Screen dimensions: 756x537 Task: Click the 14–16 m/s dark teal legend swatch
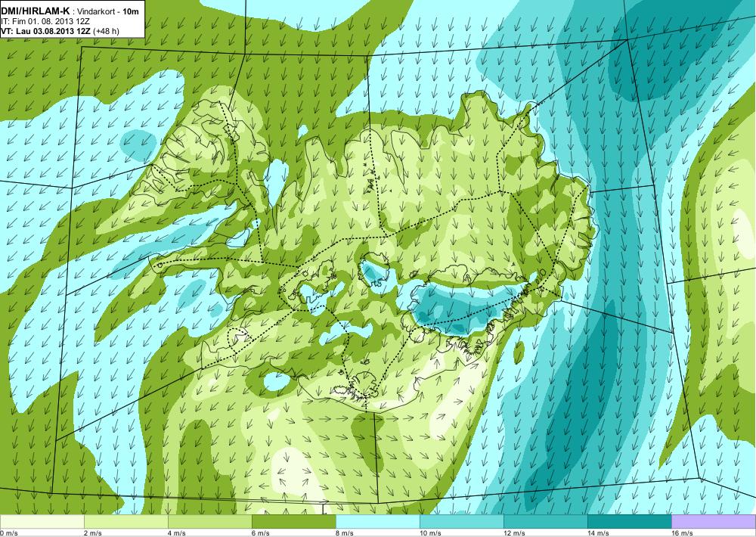tap(630, 522)
